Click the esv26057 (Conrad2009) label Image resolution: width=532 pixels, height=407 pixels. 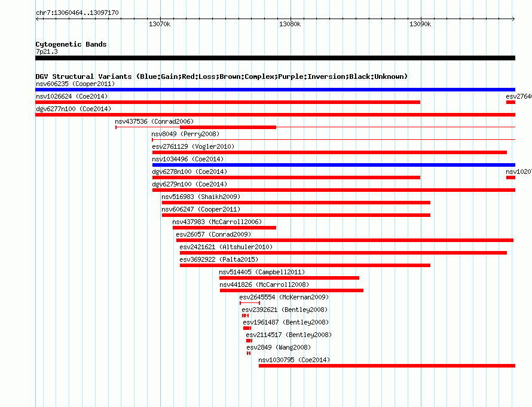[213, 234]
